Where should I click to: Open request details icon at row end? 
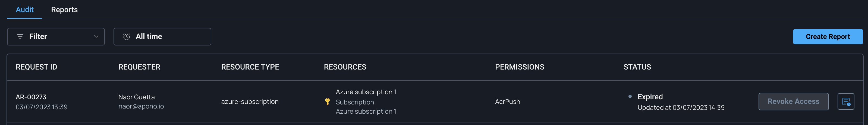tap(846, 101)
